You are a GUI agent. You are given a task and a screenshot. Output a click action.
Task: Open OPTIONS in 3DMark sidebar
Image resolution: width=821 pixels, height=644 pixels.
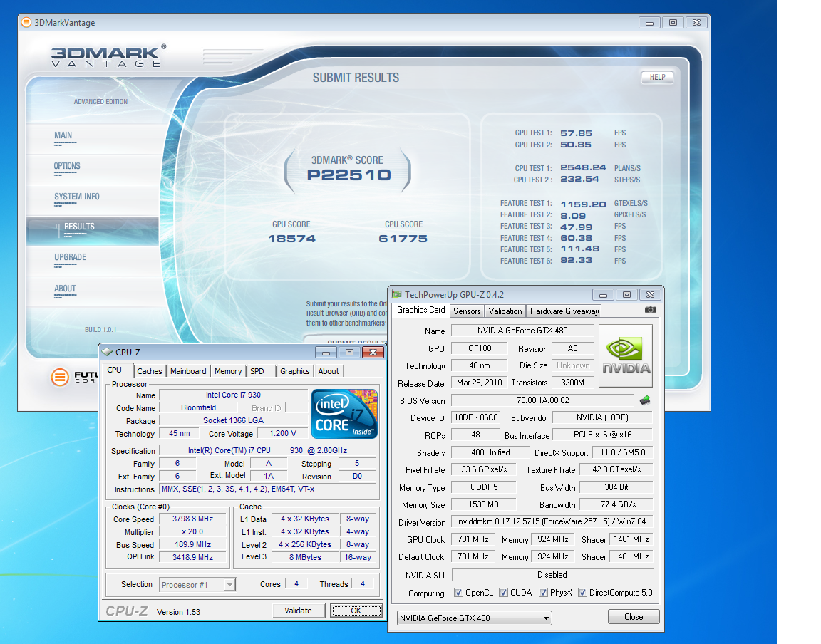(67, 166)
